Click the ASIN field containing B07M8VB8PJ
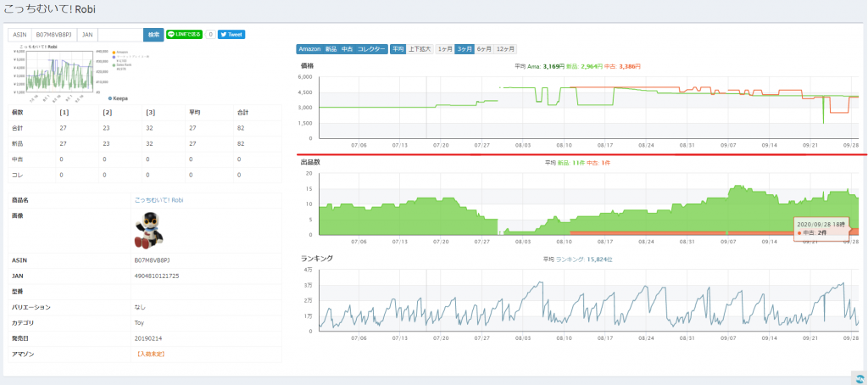Screen dimensions: 868x385 tap(54, 35)
